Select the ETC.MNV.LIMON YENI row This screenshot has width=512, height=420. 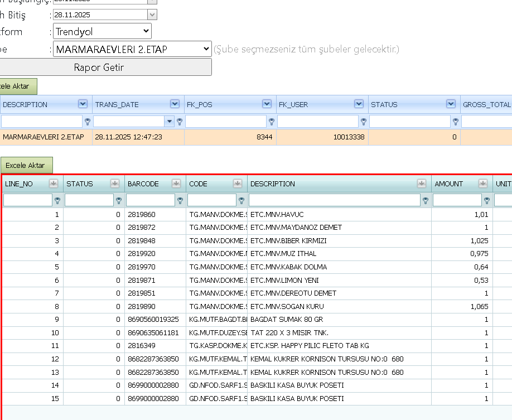257,280
